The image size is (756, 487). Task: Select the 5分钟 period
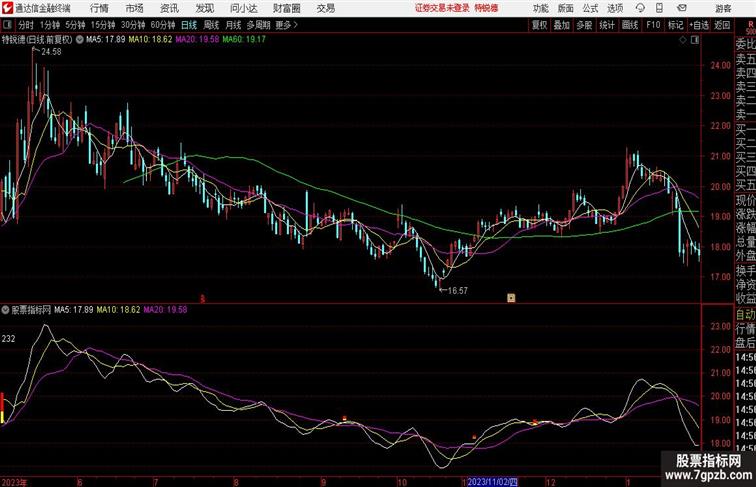point(75,25)
